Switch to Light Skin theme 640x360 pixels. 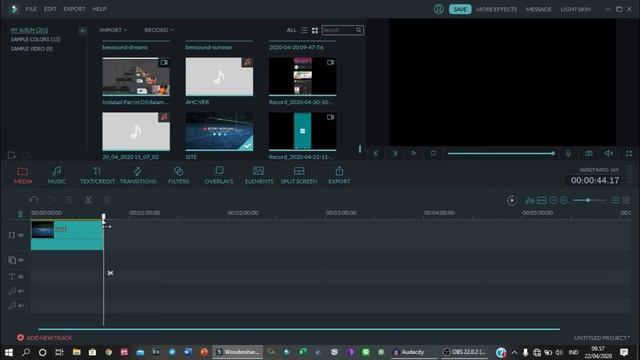tap(576, 9)
